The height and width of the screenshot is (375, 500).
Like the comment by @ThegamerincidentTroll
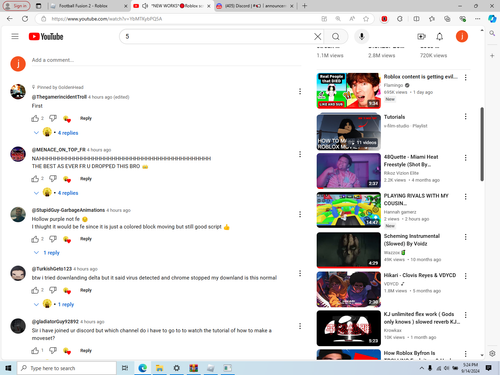click(x=35, y=118)
